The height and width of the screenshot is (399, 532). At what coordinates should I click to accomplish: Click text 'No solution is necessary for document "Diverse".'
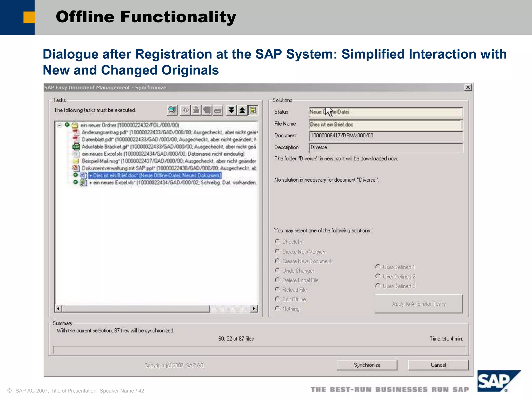(x=327, y=180)
